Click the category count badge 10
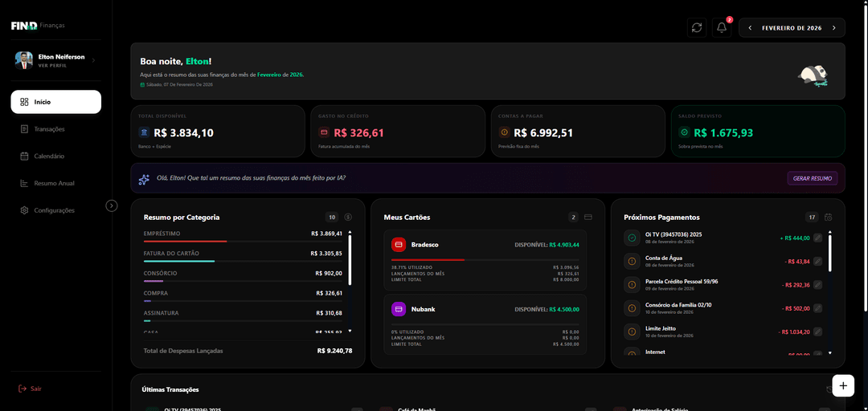 (x=332, y=218)
